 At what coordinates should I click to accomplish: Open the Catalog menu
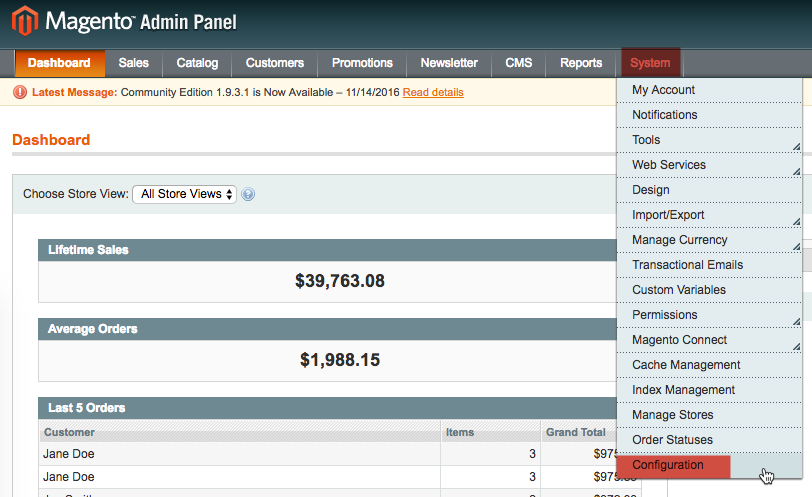[197, 63]
